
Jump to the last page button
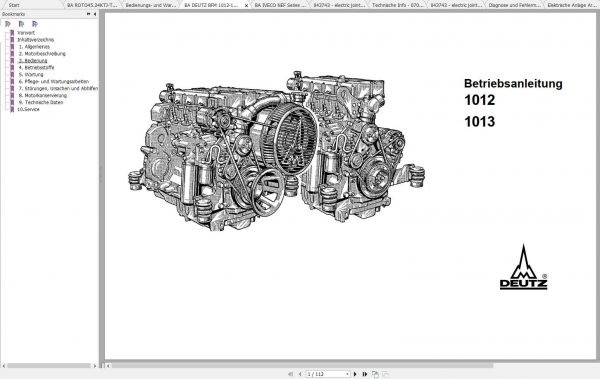click(365, 374)
